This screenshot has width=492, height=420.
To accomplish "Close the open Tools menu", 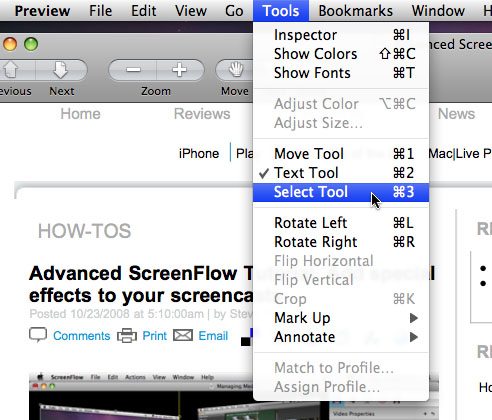I will tap(281, 11).
